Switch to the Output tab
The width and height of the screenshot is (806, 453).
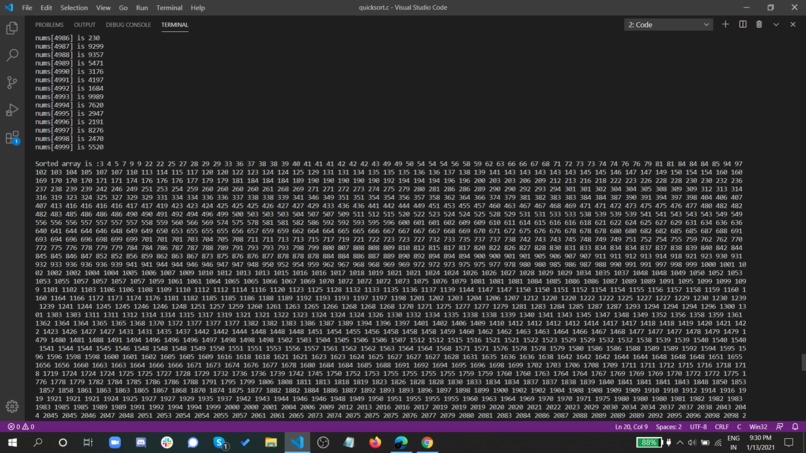[84, 25]
